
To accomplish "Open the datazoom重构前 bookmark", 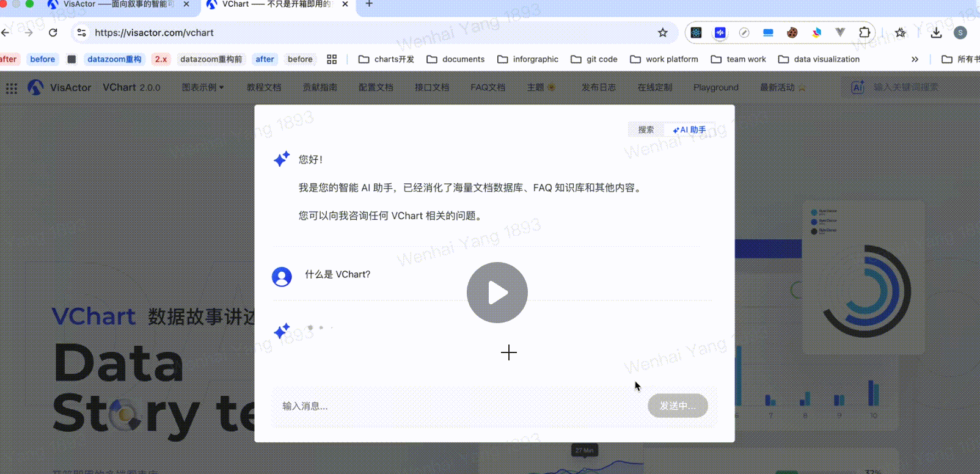I will click(x=211, y=59).
